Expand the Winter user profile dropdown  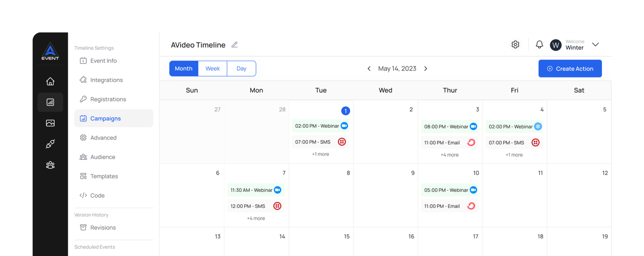[x=595, y=45]
